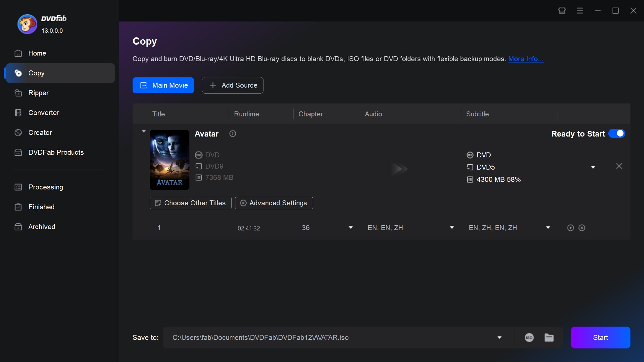Click the DVDFab Products sidebar icon
Viewport: 644px width, 362px height.
tap(18, 152)
